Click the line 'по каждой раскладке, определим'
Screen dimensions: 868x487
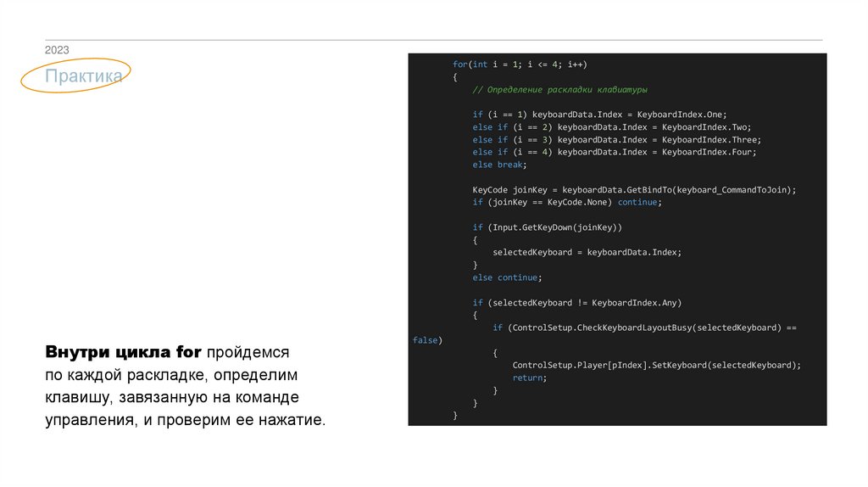[x=171, y=375]
